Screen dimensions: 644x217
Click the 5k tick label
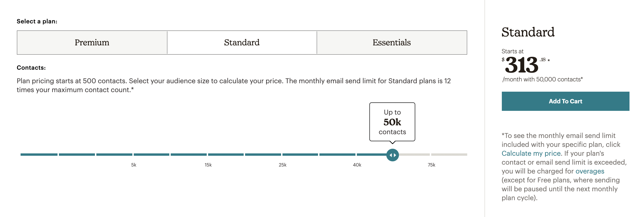(x=134, y=165)
